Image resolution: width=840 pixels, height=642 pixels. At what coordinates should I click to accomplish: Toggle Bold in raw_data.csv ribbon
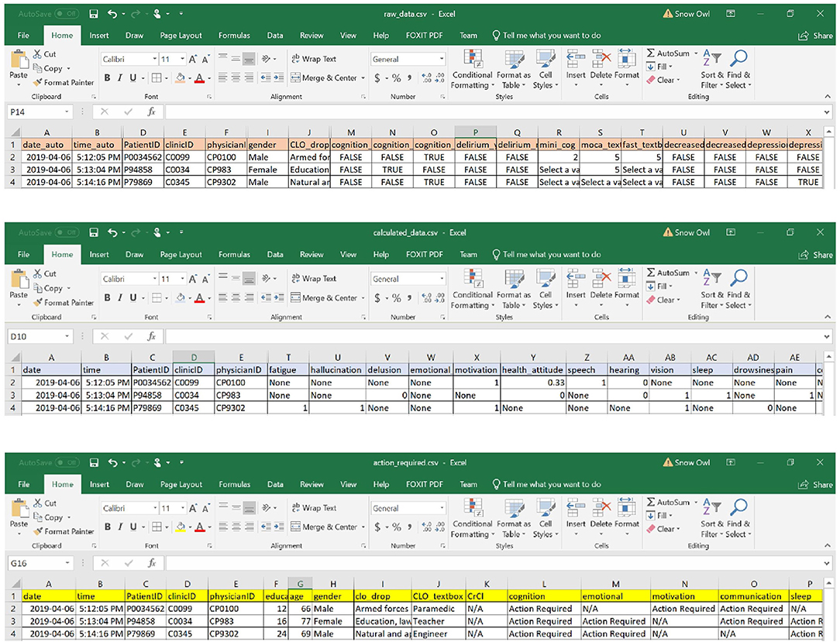(x=107, y=78)
